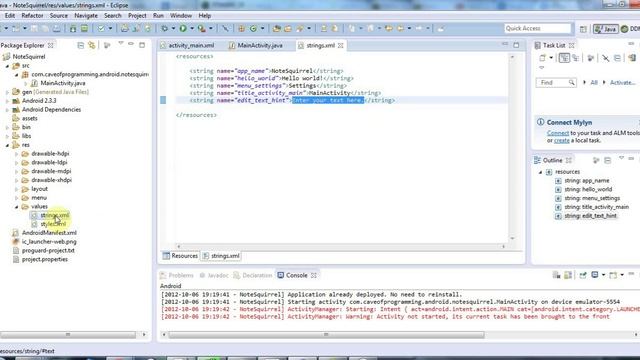Screen dimensions: 640x360
Task: Collapse the resources node in Outline
Action: click(540, 172)
